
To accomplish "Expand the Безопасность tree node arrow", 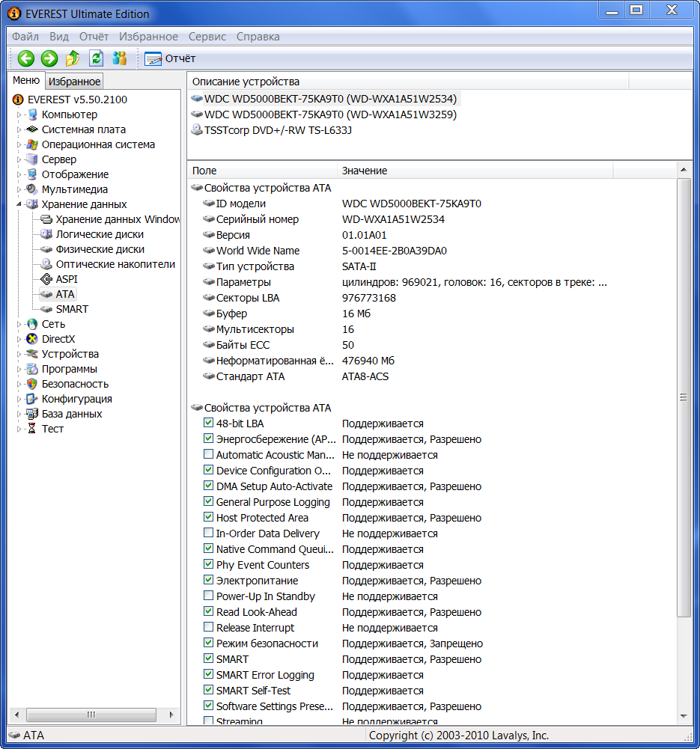I will click(19, 384).
